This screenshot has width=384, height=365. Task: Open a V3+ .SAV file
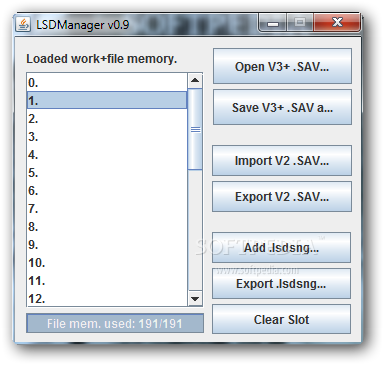point(282,66)
